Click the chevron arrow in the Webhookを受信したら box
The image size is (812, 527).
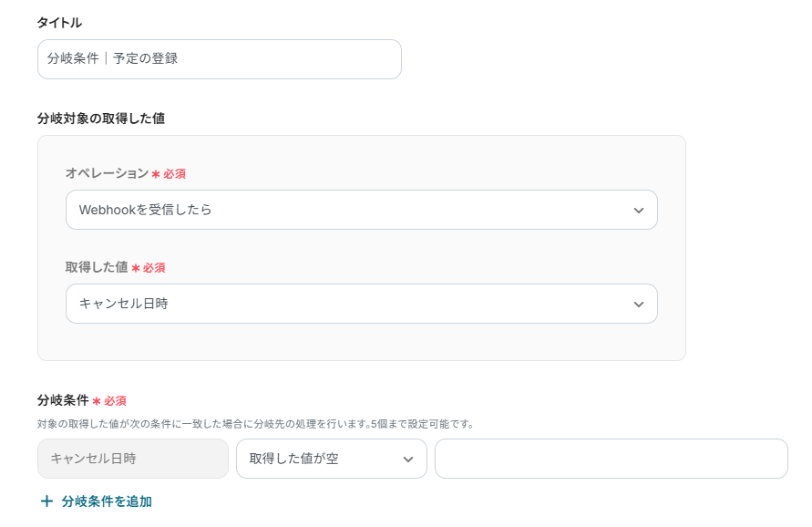(x=639, y=211)
